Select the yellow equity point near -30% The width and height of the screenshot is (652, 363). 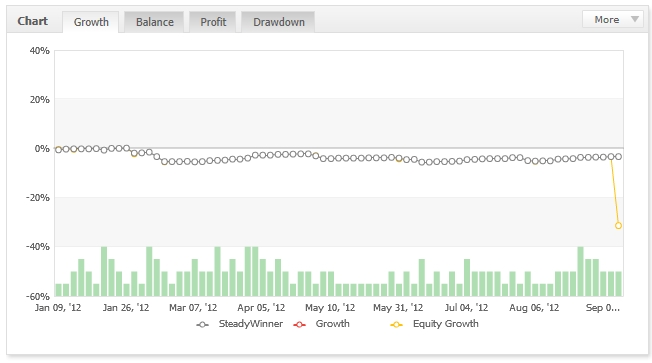pos(618,226)
